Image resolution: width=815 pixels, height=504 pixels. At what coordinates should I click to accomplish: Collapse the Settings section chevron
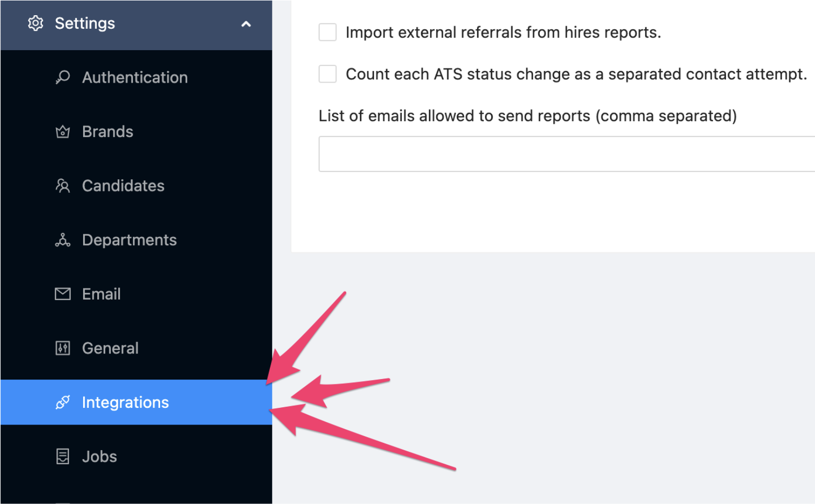pyautogui.click(x=246, y=24)
